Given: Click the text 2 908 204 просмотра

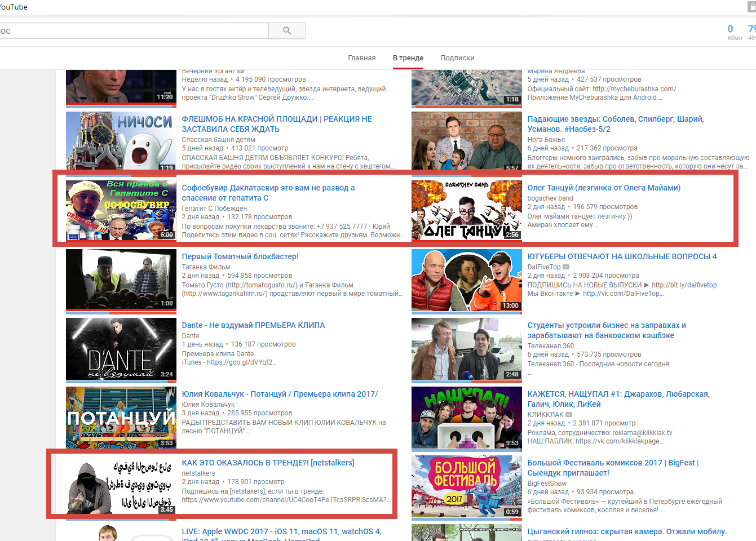Looking at the screenshot, I should [606, 276].
